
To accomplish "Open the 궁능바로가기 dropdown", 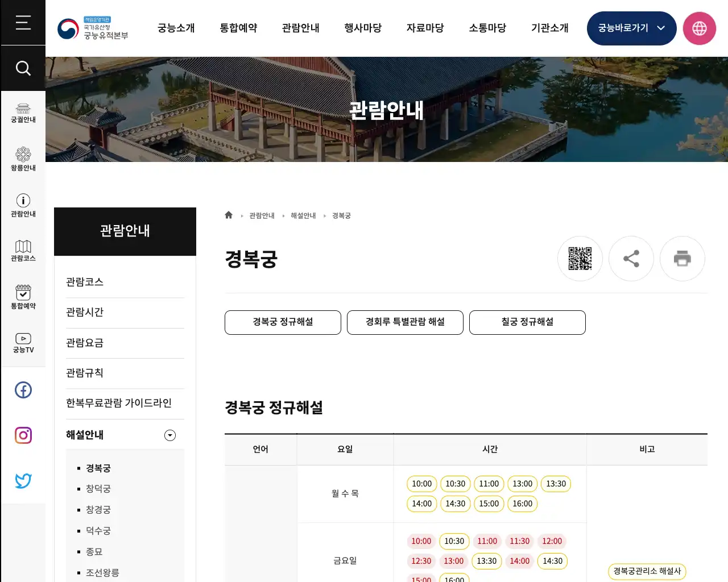I will [x=631, y=28].
